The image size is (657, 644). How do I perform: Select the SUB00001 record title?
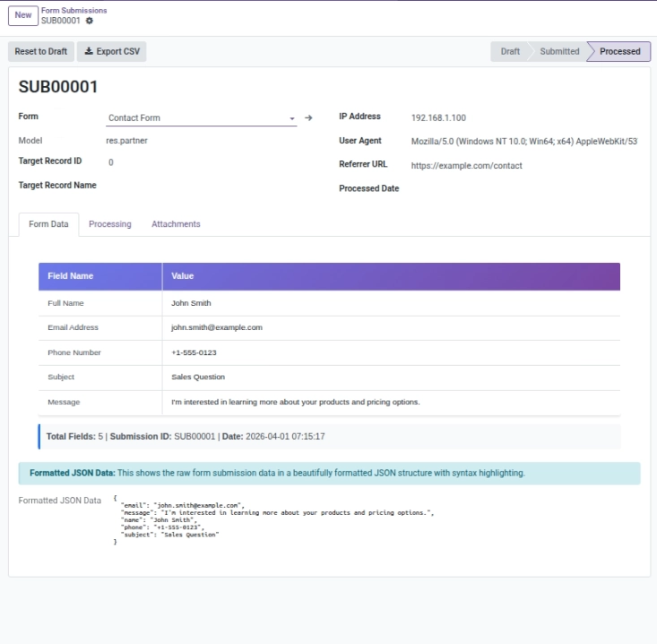[x=58, y=87]
